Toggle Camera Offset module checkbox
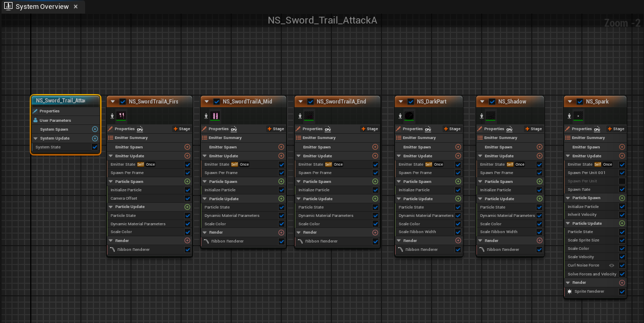This screenshot has height=323, width=644. [x=188, y=199]
